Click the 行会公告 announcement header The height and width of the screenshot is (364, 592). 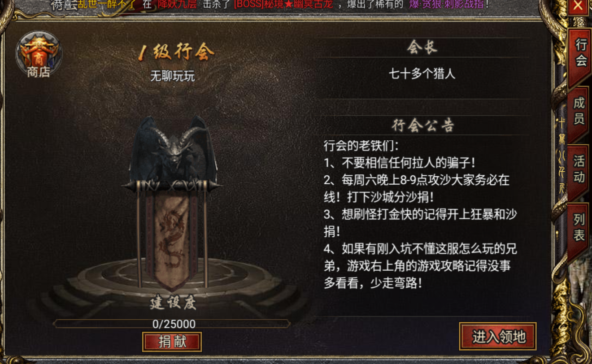click(x=422, y=126)
